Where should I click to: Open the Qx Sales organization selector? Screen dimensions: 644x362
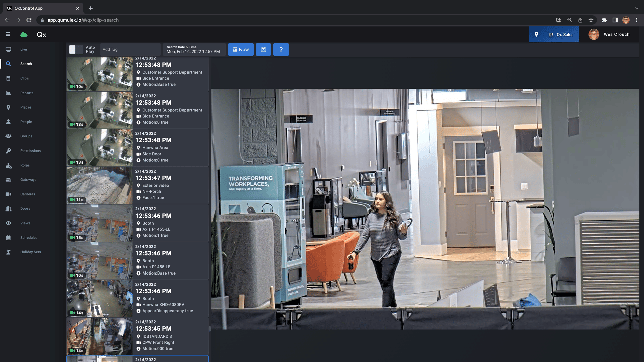point(561,34)
